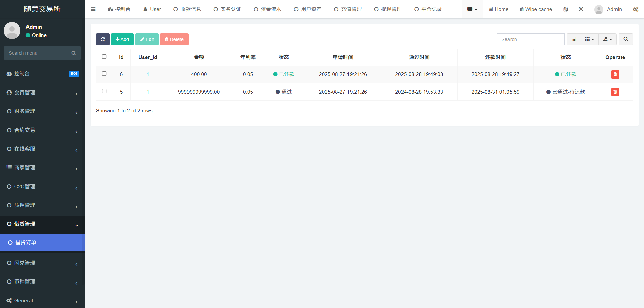Click Wipe cache link
The width and height of the screenshot is (644, 308).
pos(536,9)
